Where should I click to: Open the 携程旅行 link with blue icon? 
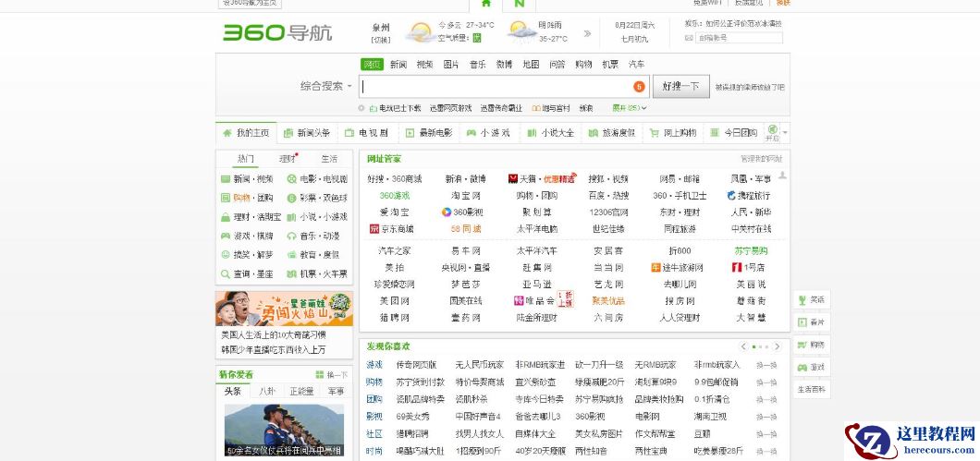coord(749,196)
